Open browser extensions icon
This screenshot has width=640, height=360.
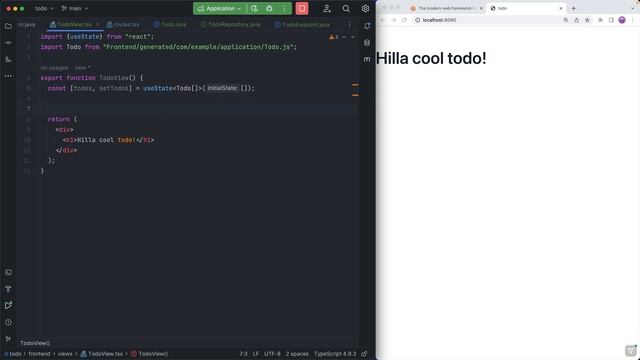tap(600, 20)
